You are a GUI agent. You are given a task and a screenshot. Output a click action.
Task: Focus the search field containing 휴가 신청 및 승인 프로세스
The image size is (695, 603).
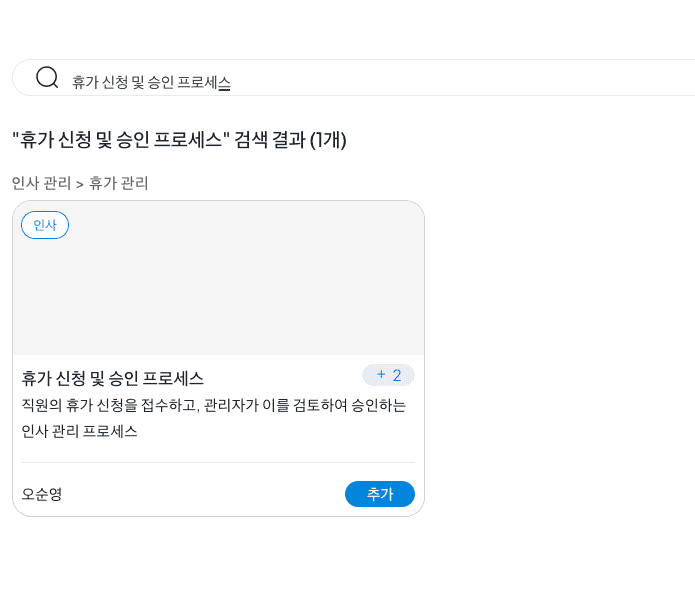pyautogui.click(x=355, y=78)
